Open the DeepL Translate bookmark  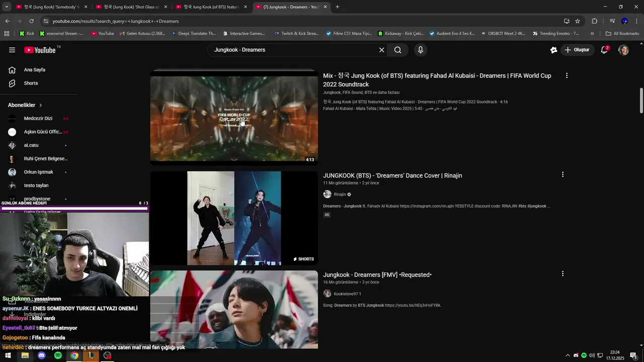point(193,34)
